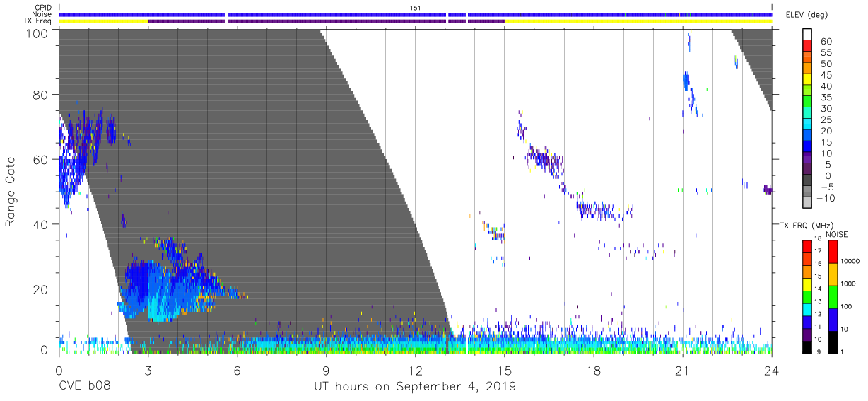The image size is (868, 401).
Task: Click the green segment of NOISE colorbar
Action: pos(832,296)
